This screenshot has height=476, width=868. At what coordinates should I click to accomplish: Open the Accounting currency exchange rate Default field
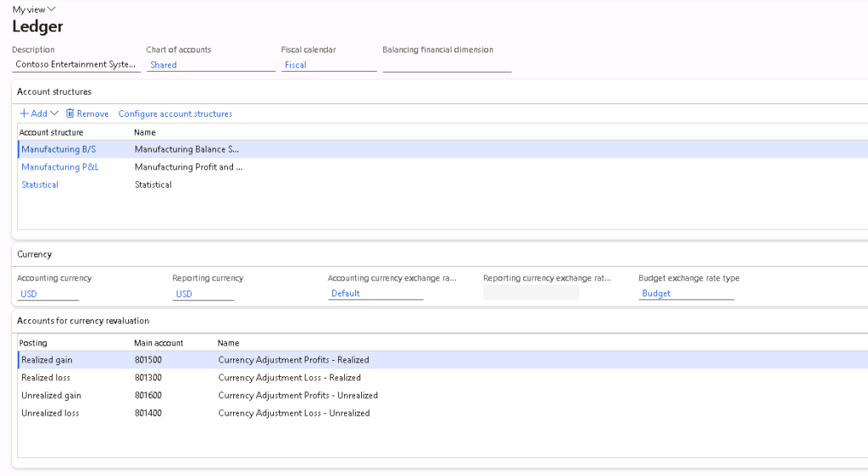[375, 293]
